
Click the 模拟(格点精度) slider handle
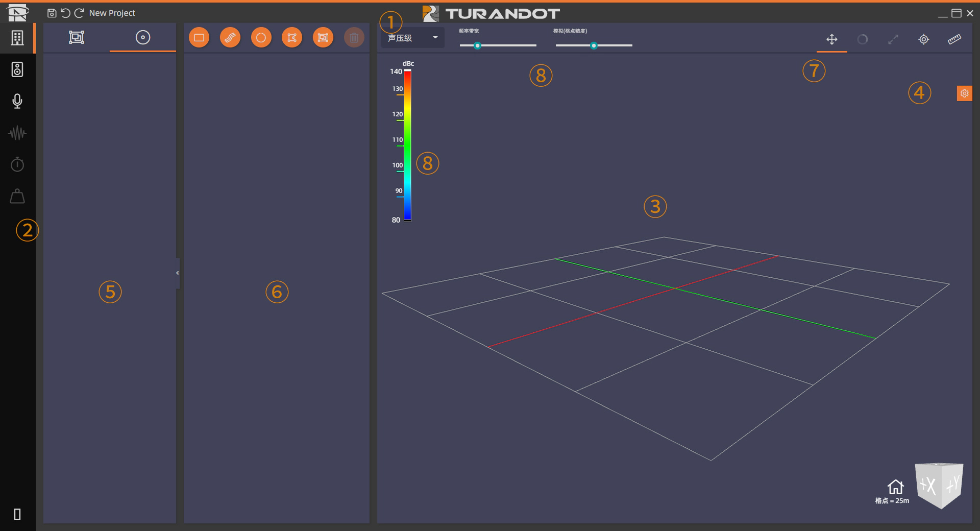pos(594,46)
